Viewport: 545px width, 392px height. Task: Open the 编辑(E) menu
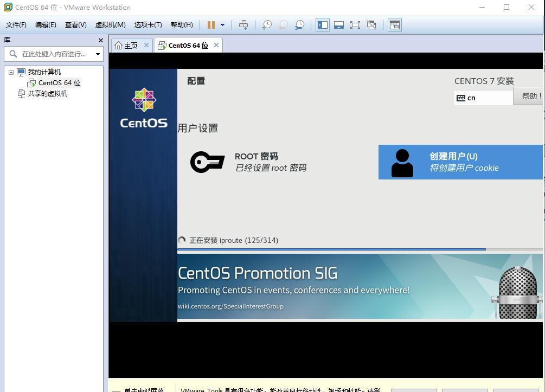(46, 25)
